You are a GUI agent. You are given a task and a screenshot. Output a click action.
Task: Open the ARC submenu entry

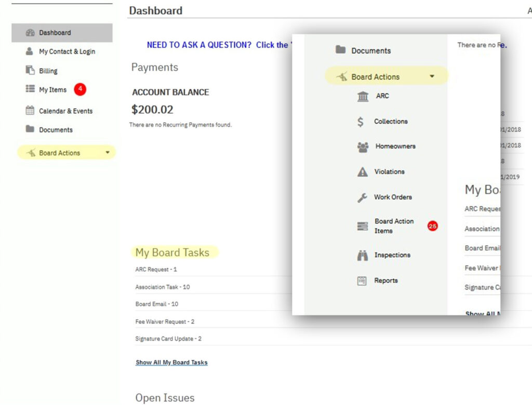[x=382, y=96]
